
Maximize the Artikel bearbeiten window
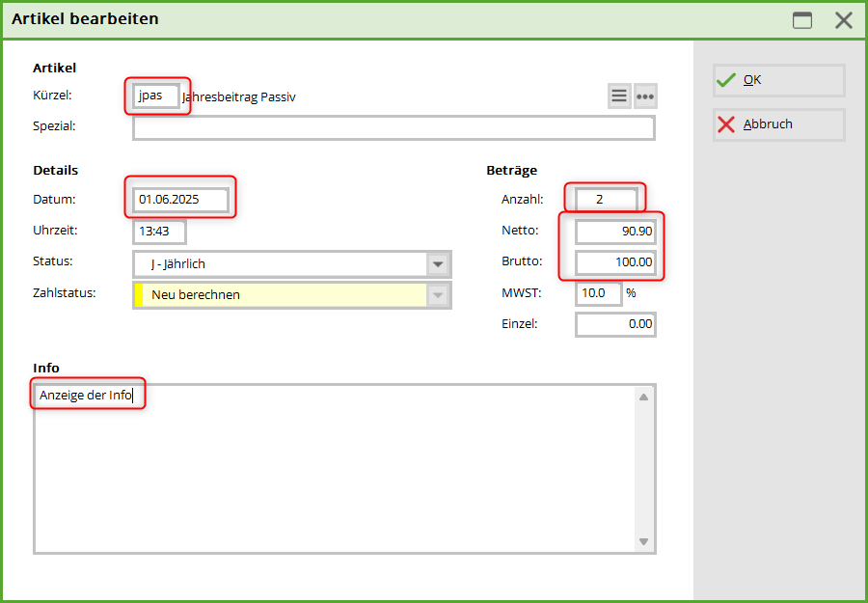click(802, 20)
